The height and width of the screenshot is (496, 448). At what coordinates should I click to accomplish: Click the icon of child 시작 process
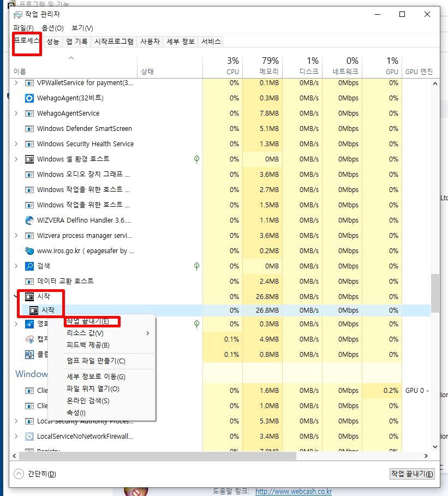(x=34, y=310)
